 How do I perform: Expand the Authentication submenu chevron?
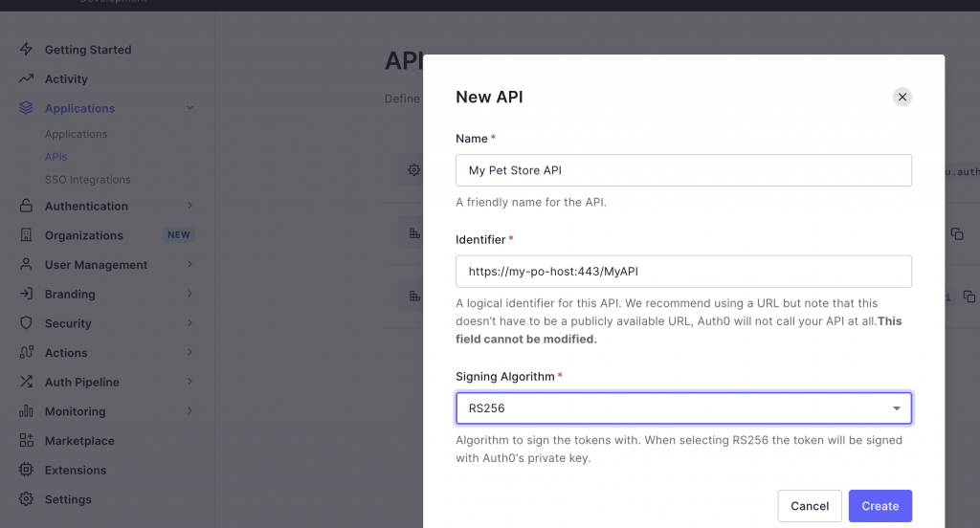click(189, 205)
